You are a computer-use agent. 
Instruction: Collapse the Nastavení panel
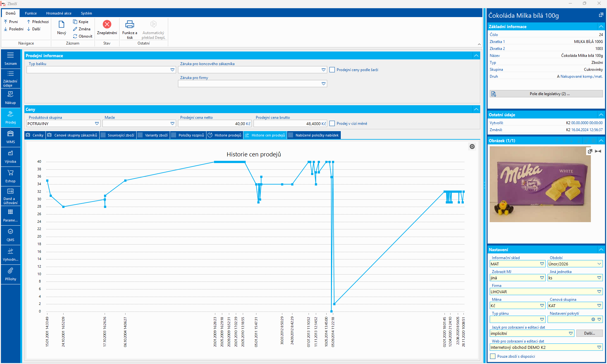601,250
